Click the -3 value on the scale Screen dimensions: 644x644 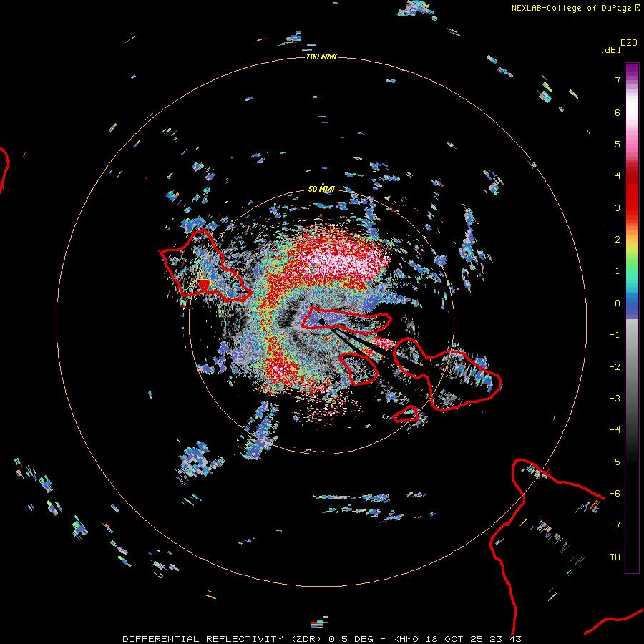coord(615,399)
